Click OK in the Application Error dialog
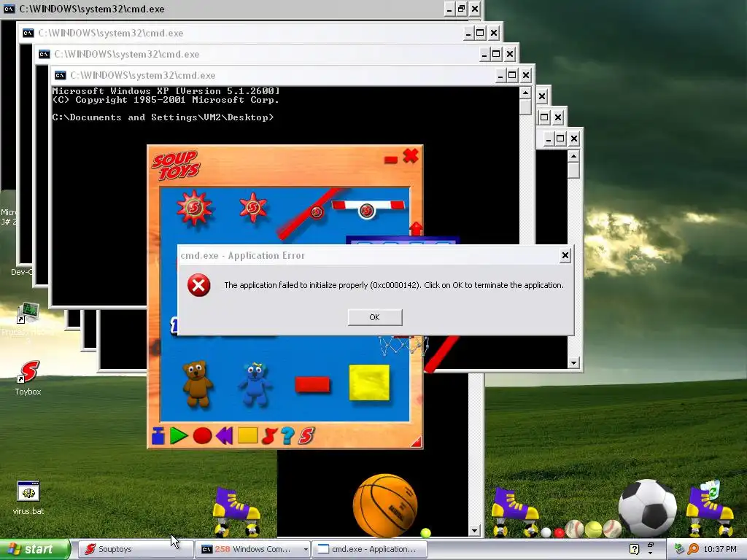 pyautogui.click(x=374, y=317)
